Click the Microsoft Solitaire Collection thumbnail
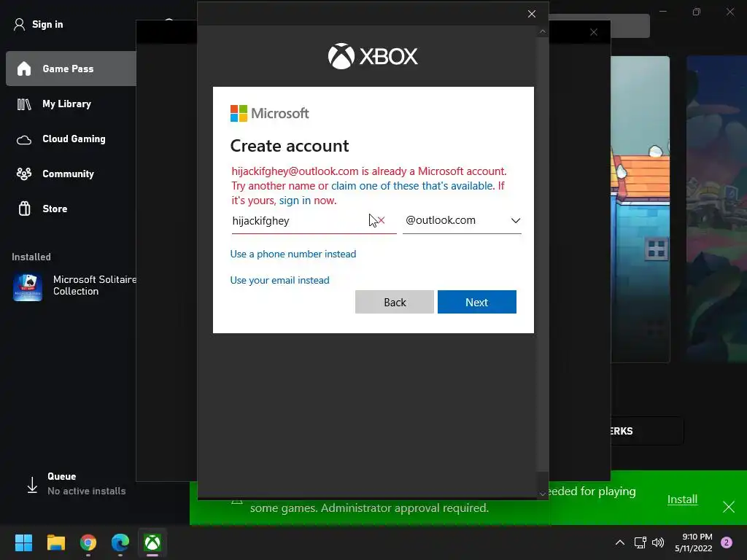747x560 pixels. click(x=28, y=287)
